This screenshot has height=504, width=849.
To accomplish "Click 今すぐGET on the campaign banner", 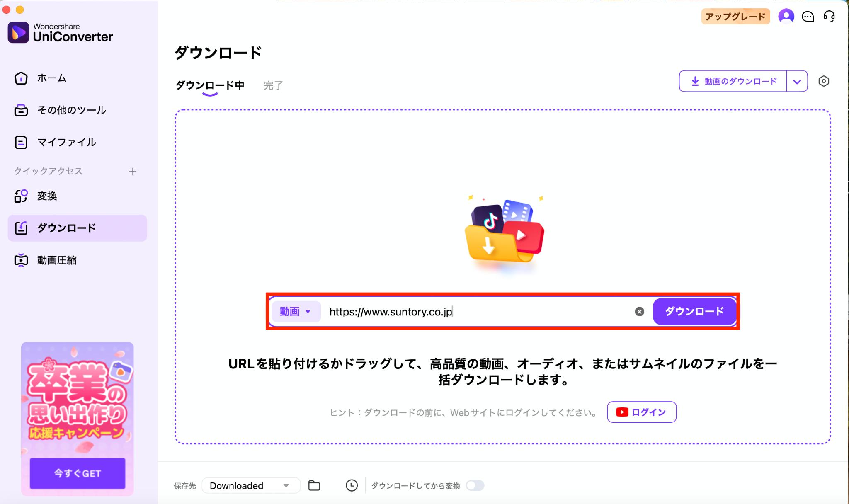I will [78, 473].
